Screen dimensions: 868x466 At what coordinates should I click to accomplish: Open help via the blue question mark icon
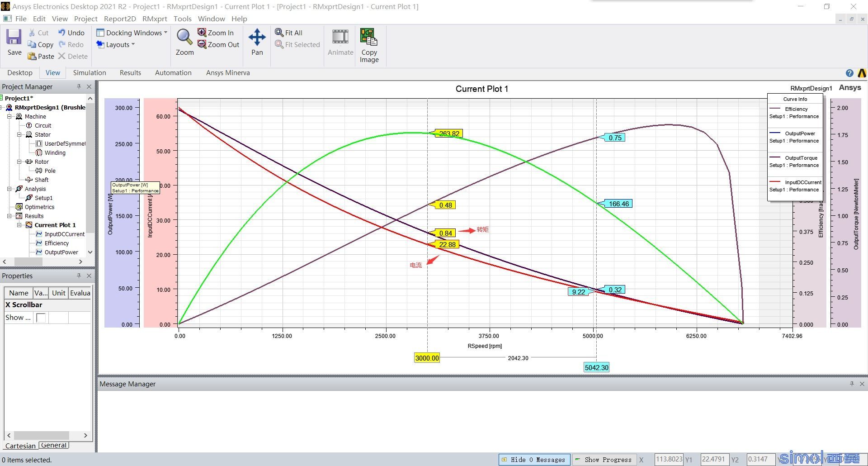pyautogui.click(x=849, y=73)
